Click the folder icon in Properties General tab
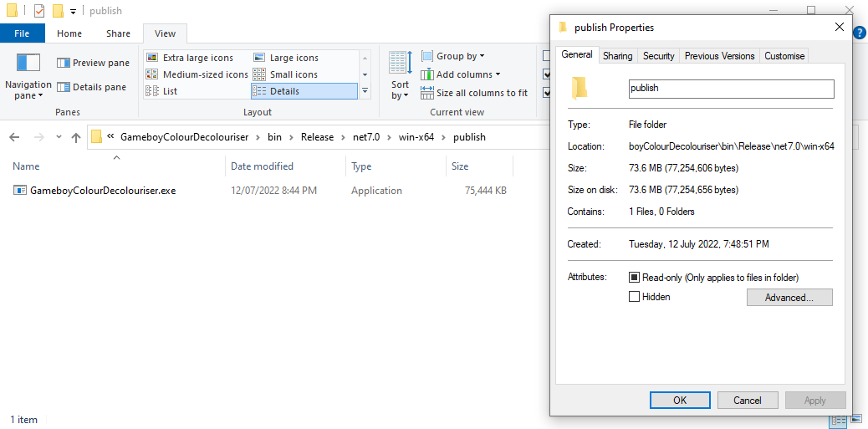 579,89
